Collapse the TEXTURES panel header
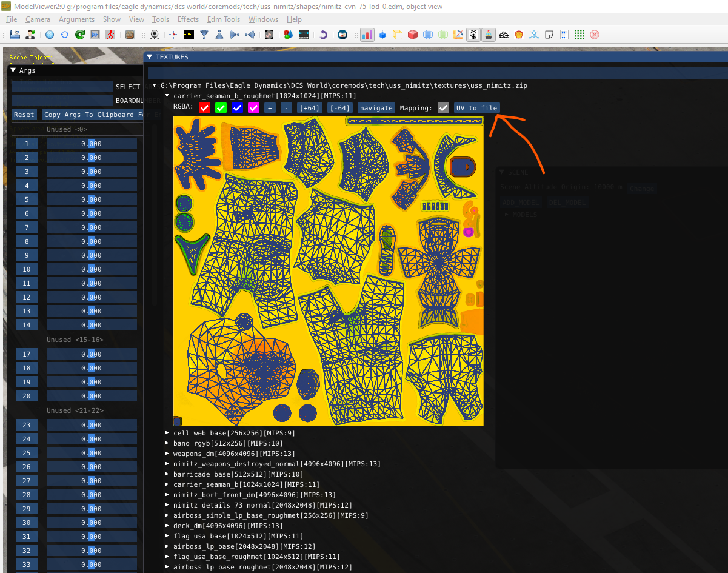The width and height of the screenshot is (728, 573). point(149,57)
